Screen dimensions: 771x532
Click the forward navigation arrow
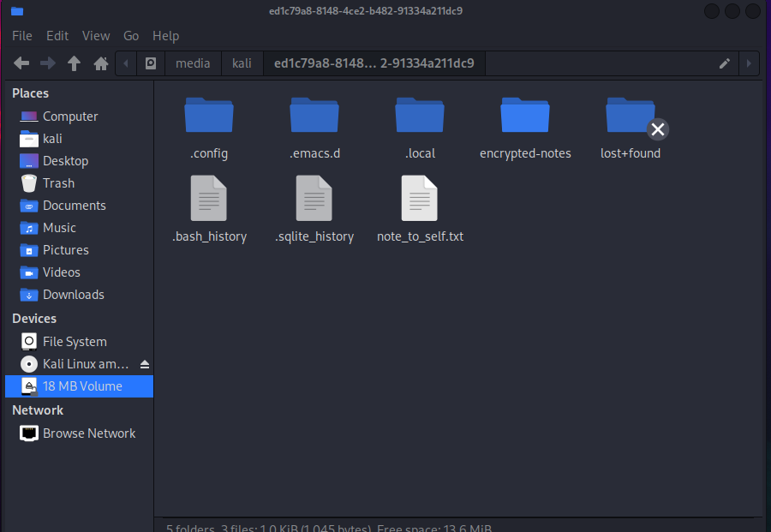tap(48, 63)
